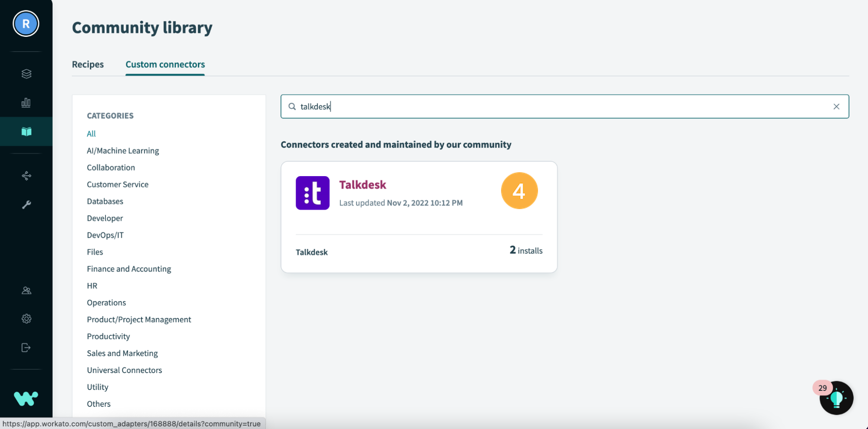Open the Team members people icon

(x=26, y=290)
